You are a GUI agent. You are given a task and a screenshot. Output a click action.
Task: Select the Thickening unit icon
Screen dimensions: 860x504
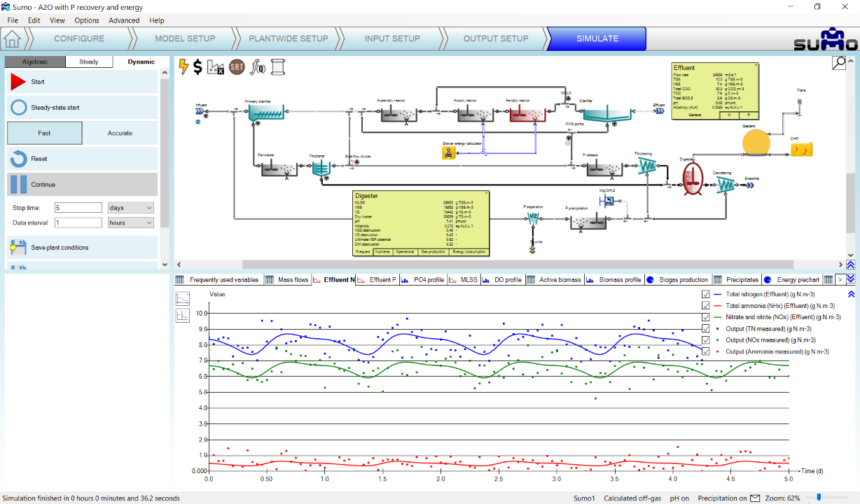pyautogui.click(x=646, y=167)
